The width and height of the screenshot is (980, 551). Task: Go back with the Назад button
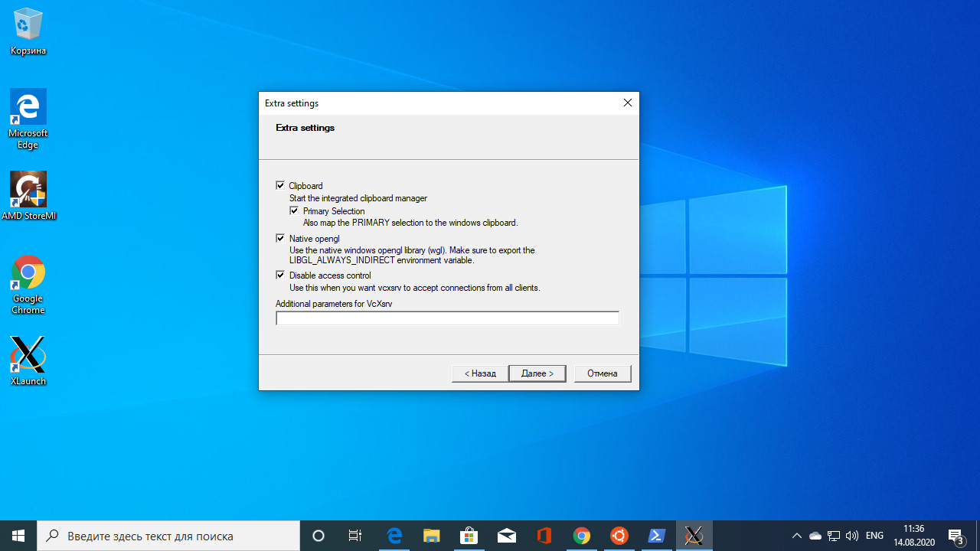coord(479,373)
